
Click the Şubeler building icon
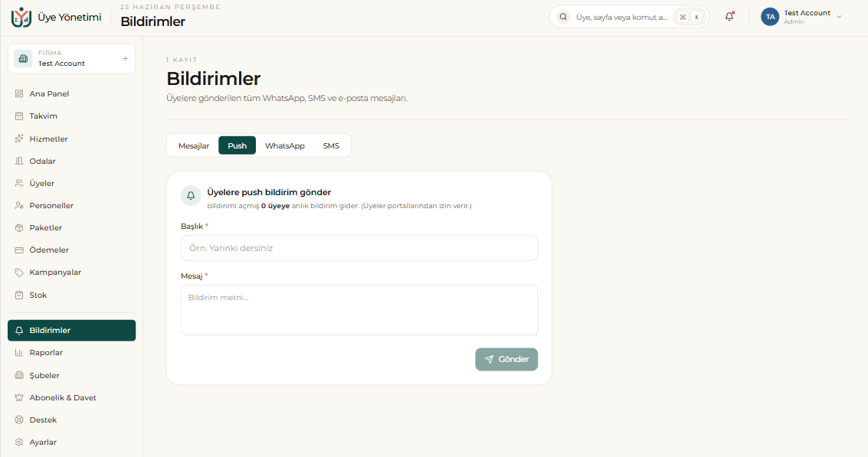[x=19, y=375]
